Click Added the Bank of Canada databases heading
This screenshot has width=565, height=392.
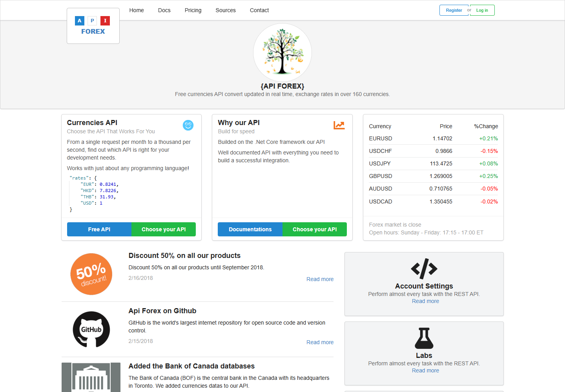tap(191, 366)
